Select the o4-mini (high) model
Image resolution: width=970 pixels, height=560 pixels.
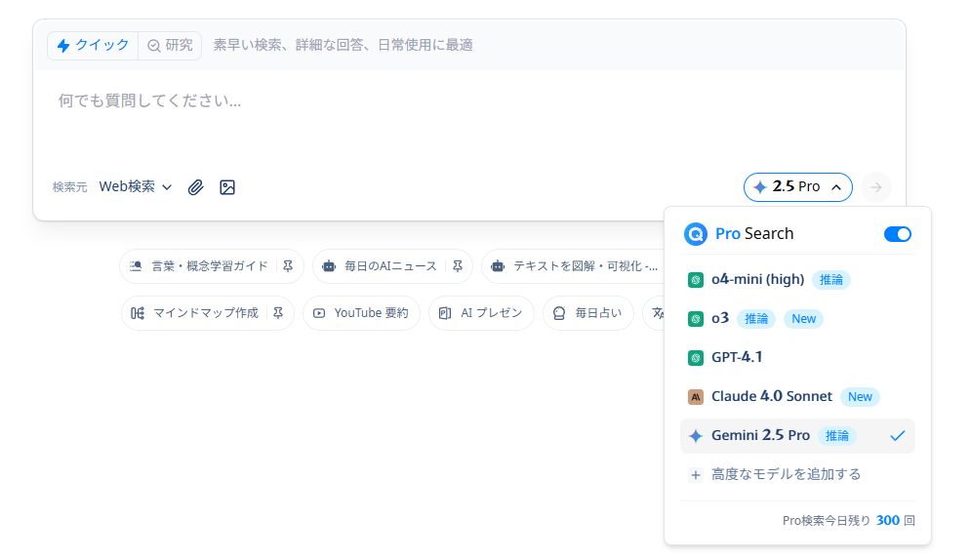(x=796, y=280)
